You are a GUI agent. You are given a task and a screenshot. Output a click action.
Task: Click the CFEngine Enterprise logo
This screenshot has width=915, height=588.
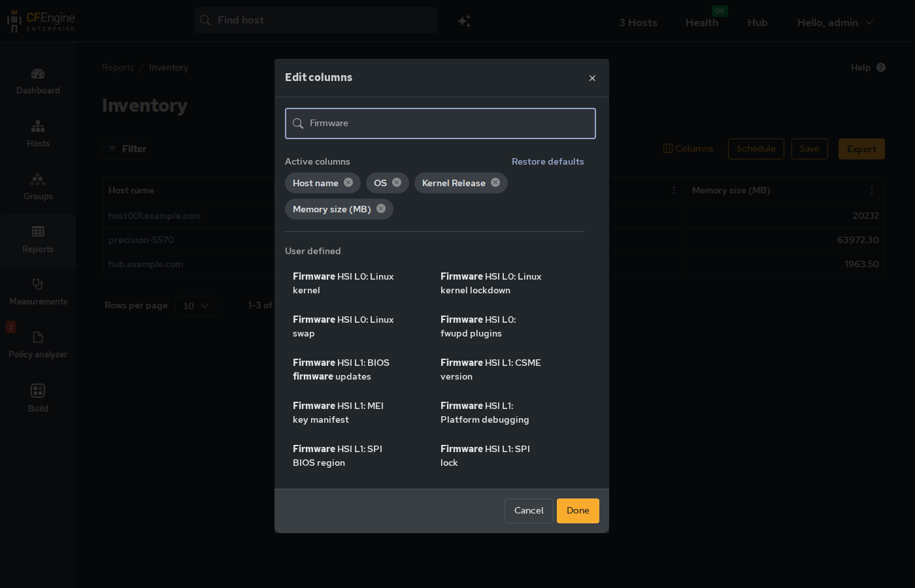click(41, 21)
